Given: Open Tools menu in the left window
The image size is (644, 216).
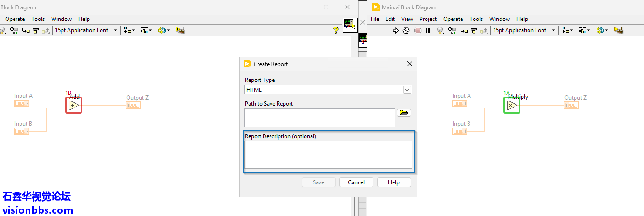Looking at the screenshot, I should 38,19.
